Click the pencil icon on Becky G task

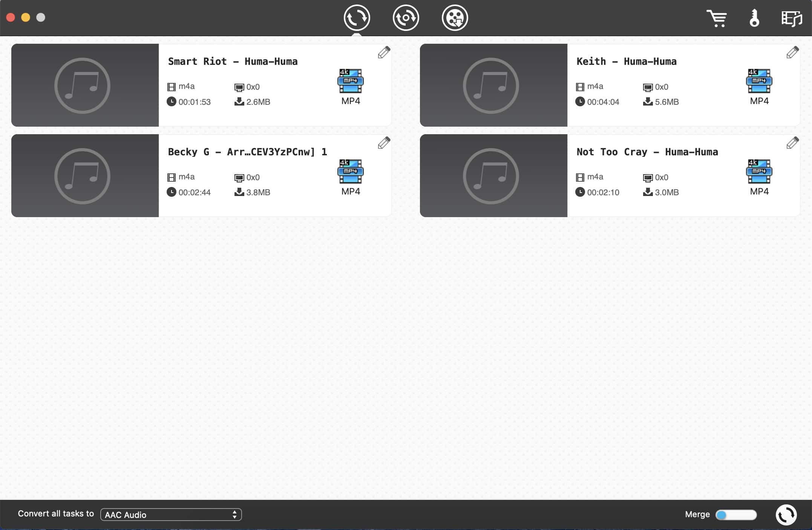[384, 143]
